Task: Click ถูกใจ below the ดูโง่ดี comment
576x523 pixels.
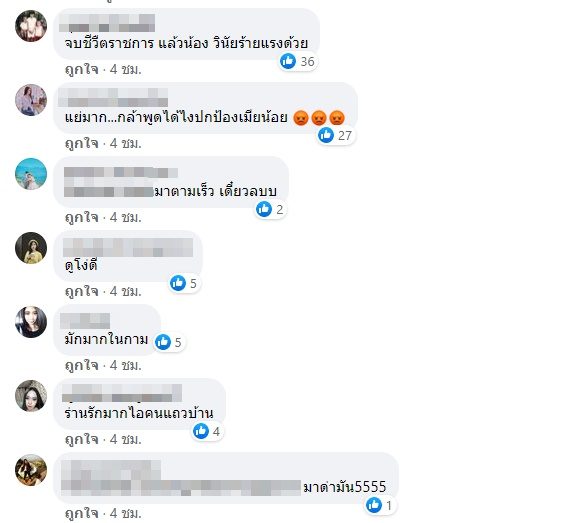Action: point(82,292)
